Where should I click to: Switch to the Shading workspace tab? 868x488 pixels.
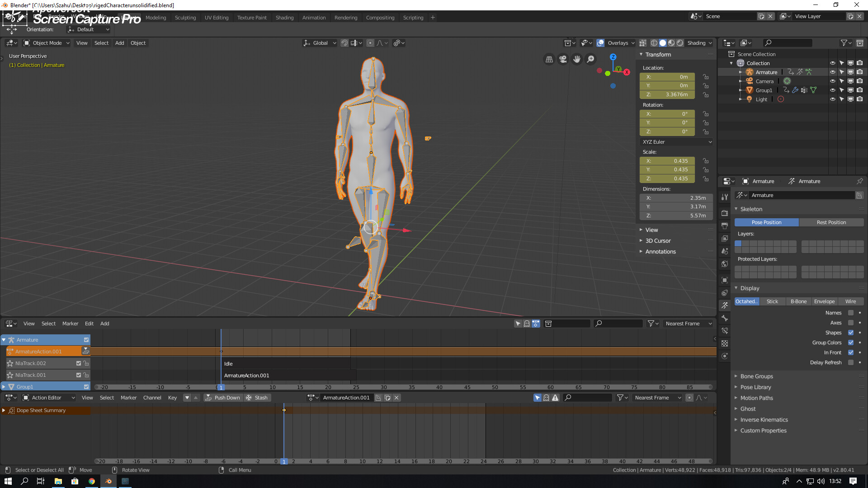point(284,17)
